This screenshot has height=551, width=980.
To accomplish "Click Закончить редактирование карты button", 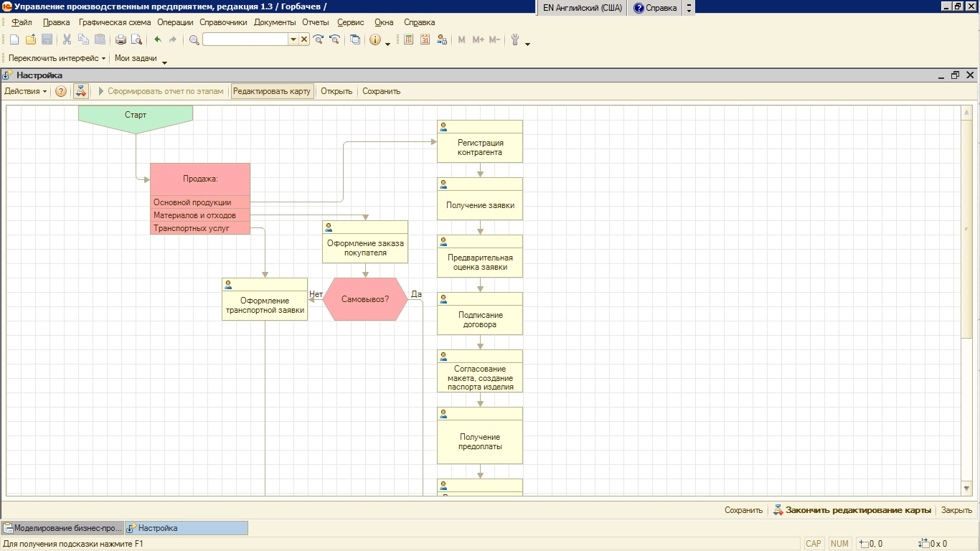I will [x=857, y=510].
